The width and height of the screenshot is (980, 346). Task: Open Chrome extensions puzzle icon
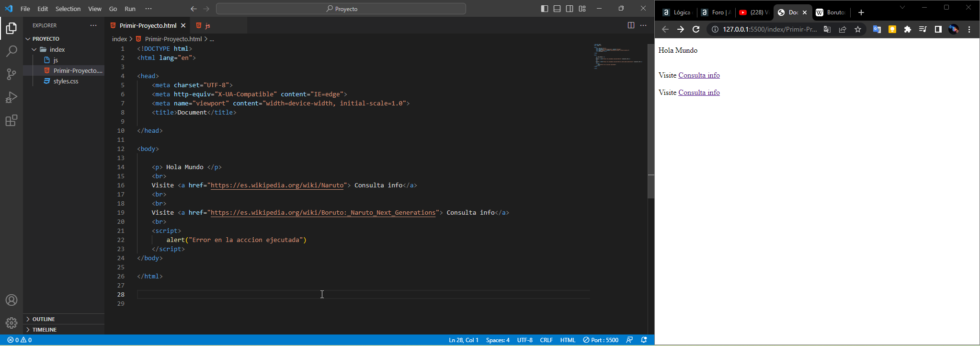908,30
